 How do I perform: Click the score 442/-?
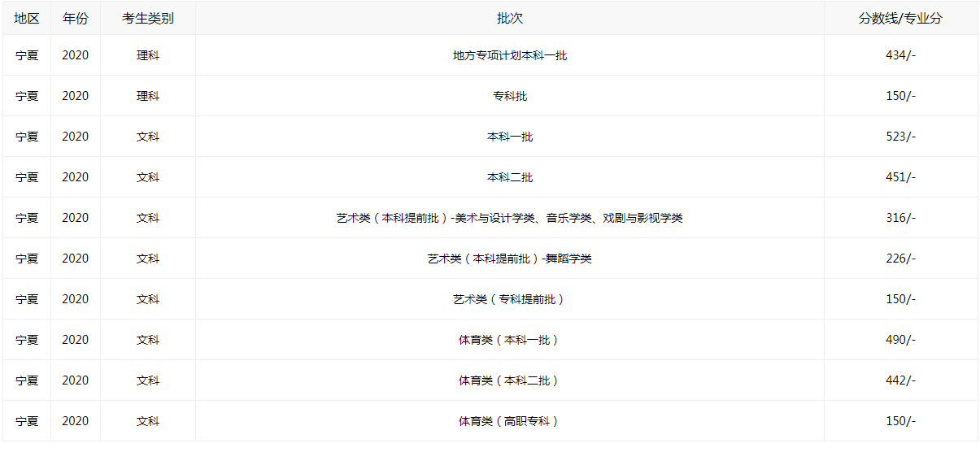(x=900, y=380)
